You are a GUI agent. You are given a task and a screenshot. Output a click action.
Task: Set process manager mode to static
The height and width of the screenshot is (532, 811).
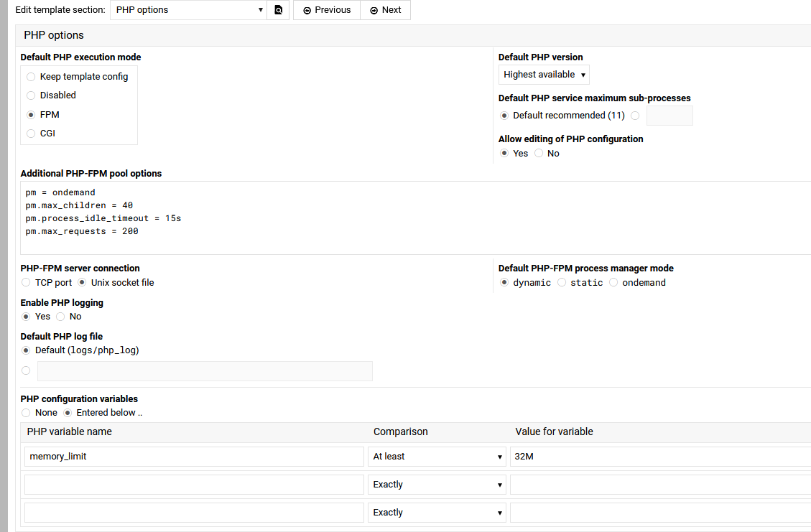coord(562,282)
